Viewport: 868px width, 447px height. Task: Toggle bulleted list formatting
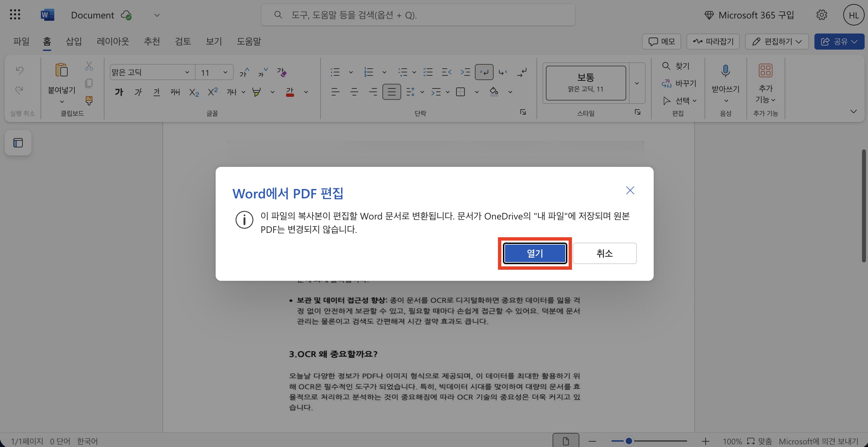[x=335, y=72]
